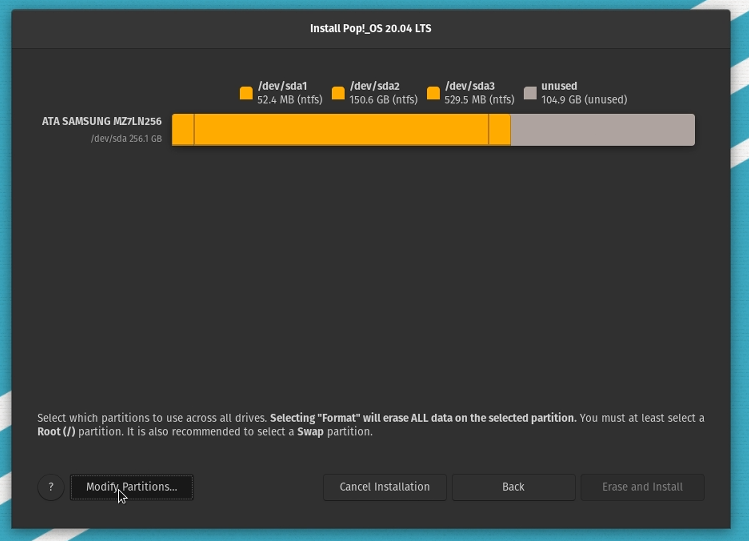Click the gray swatch beside unused legend
Viewport: 749px width, 541px height.
click(530, 93)
